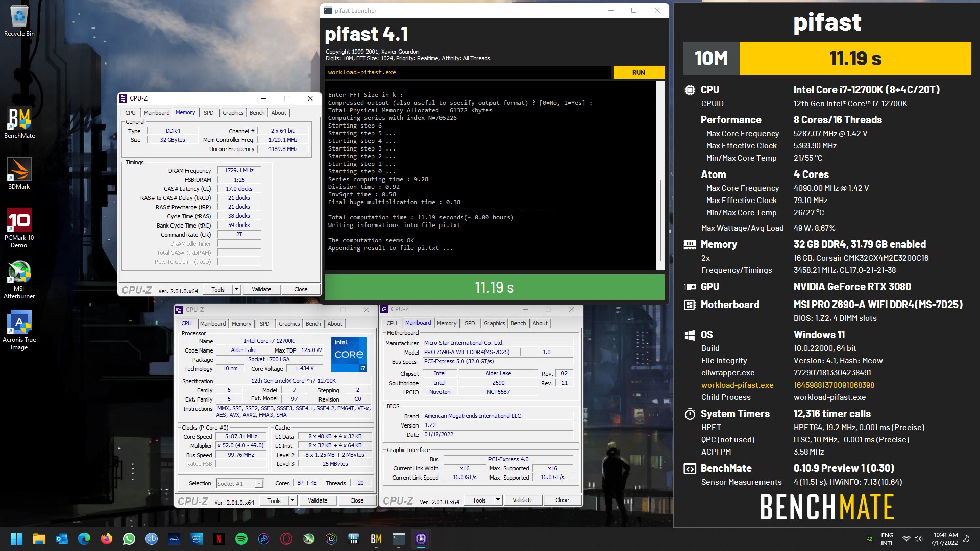Select Memory tab in bottom-left CPU-Z window
The height and width of the screenshot is (551, 980).
pyautogui.click(x=241, y=324)
